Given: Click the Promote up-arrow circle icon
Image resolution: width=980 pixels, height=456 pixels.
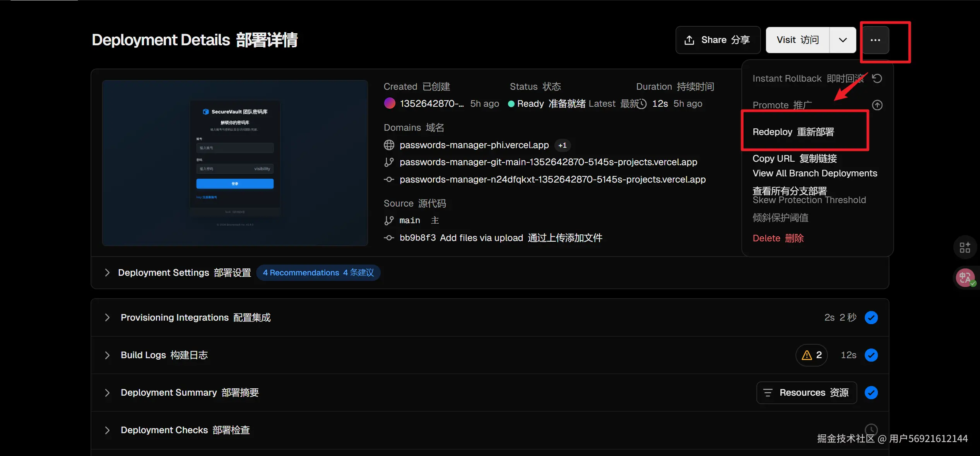Looking at the screenshot, I should (877, 105).
